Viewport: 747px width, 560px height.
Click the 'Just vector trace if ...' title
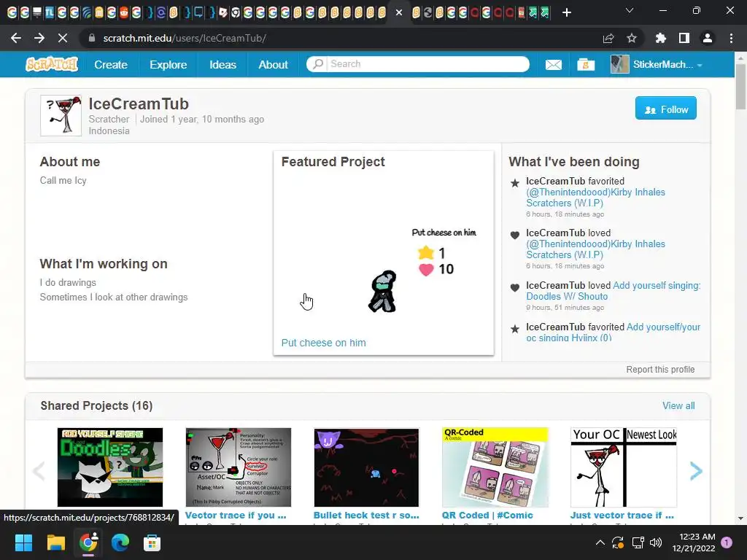click(622, 516)
